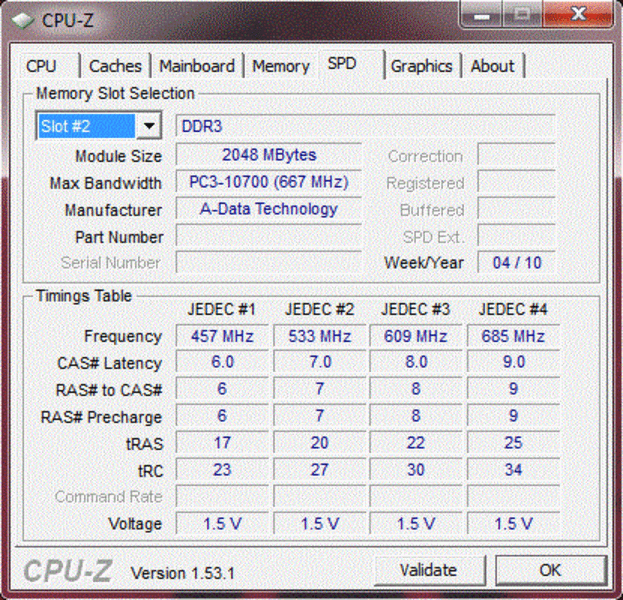Click the disabled maximize button
Screen dimensions: 623x600
(x=521, y=14)
